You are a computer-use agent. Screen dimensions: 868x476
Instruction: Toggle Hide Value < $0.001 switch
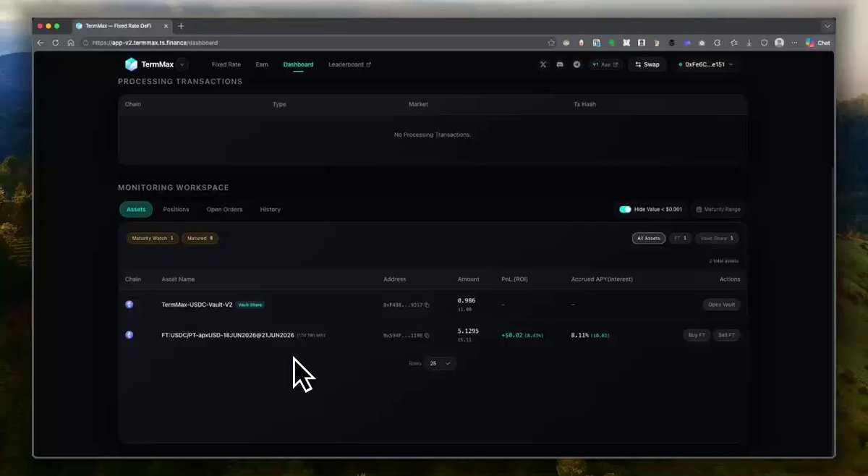(625, 209)
